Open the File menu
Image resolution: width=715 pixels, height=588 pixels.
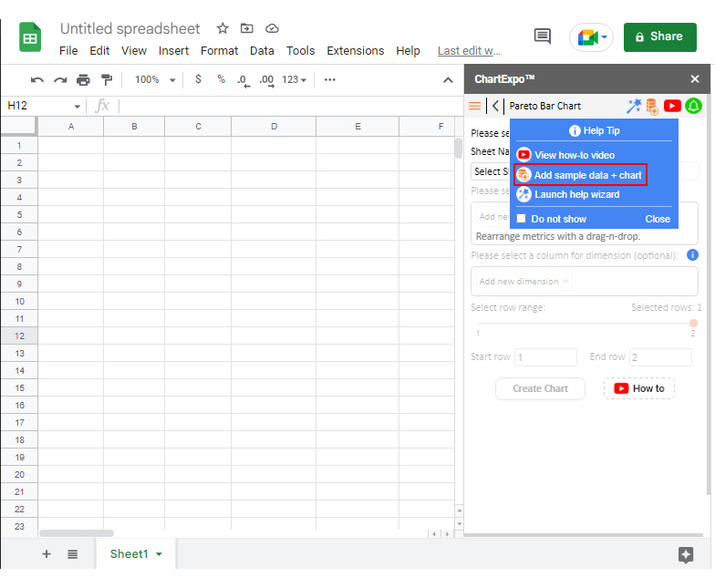[x=68, y=51]
